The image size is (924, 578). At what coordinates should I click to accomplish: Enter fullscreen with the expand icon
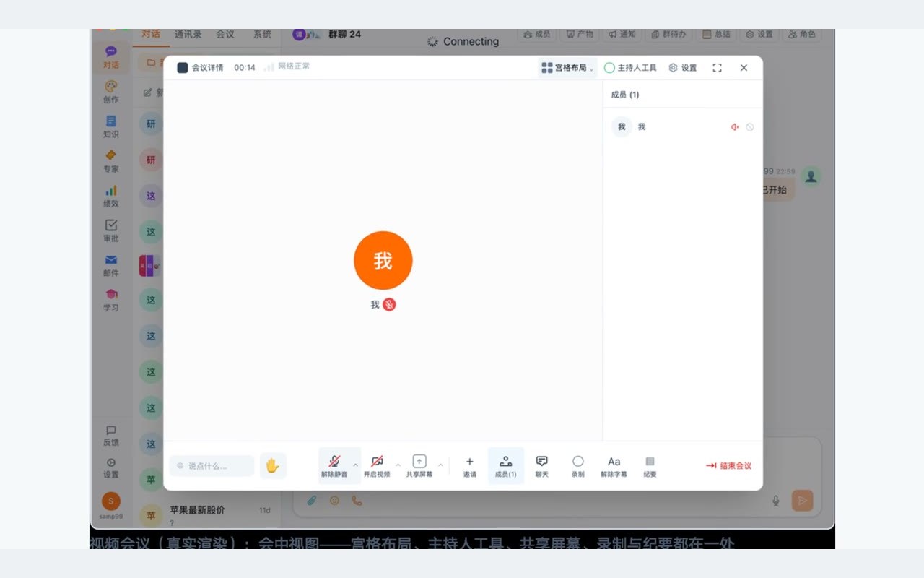pyautogui.click(x=717, y=68)
